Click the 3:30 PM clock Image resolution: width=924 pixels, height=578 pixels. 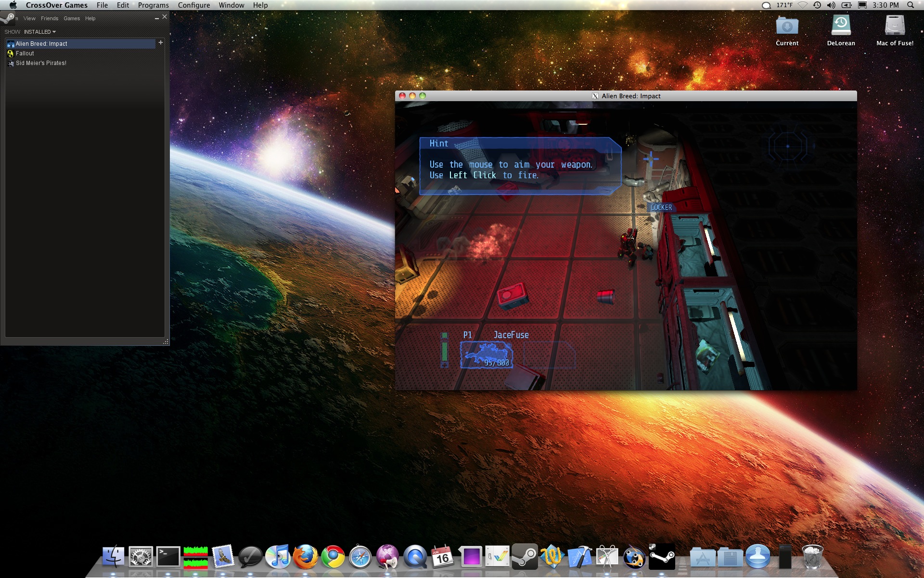tap(885, 5)
